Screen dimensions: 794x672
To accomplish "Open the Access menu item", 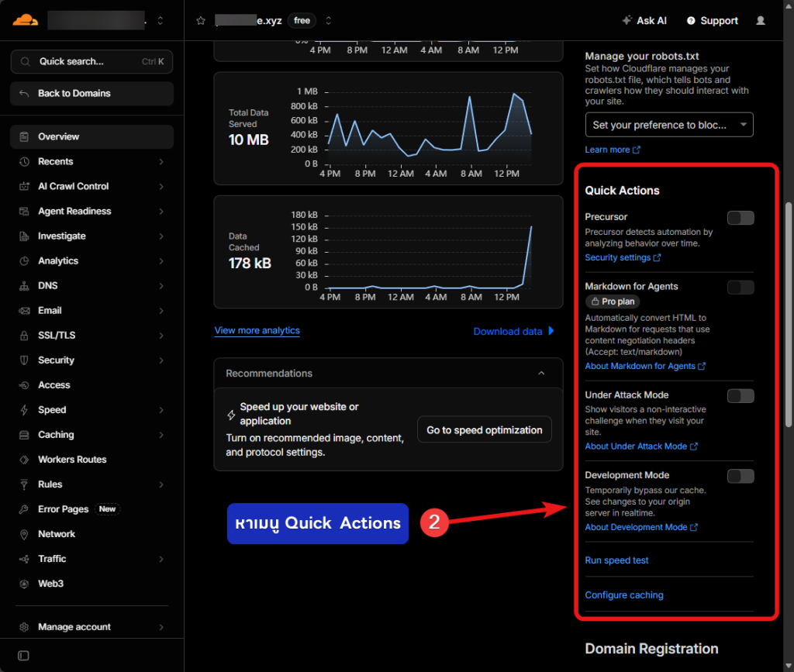I will tap(91, 384).
